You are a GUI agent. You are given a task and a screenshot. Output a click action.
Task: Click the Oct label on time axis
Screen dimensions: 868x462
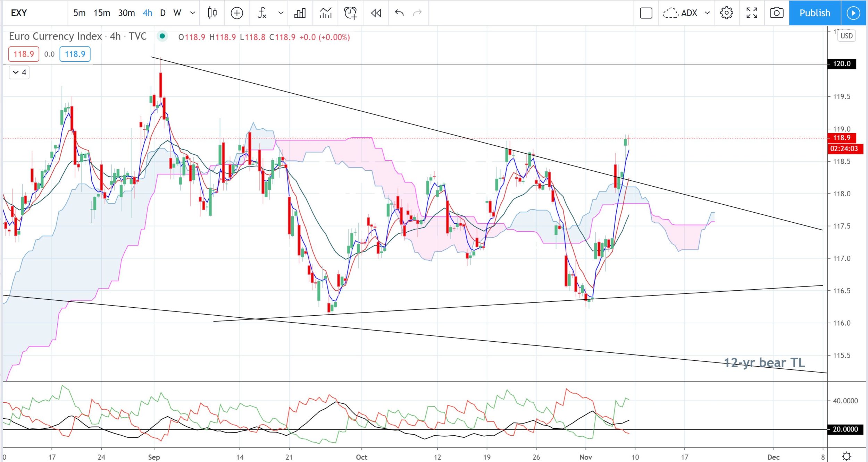[x=361, y=457]
